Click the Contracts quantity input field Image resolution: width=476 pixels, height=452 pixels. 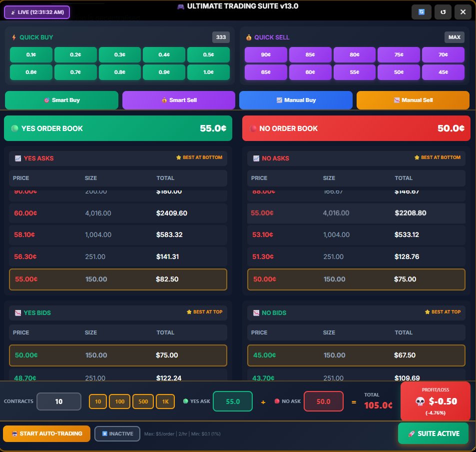(x=59, y=401)
